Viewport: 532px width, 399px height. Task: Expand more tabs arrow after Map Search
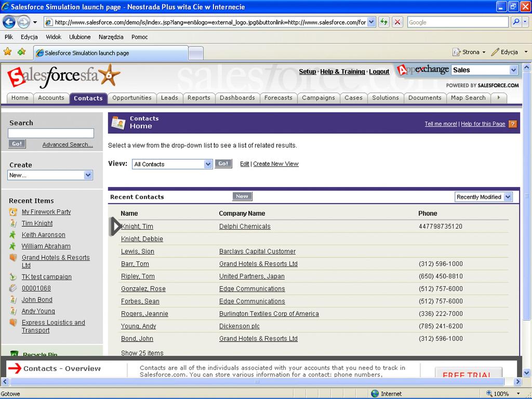498,98
